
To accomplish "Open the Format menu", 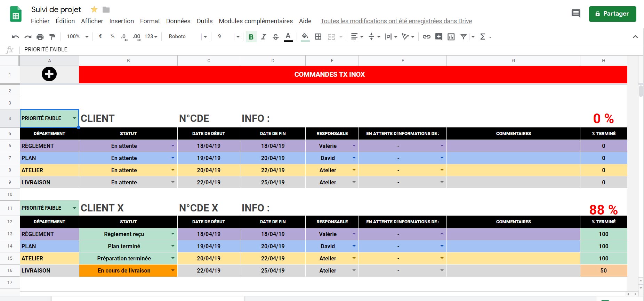I will point(150,21).
